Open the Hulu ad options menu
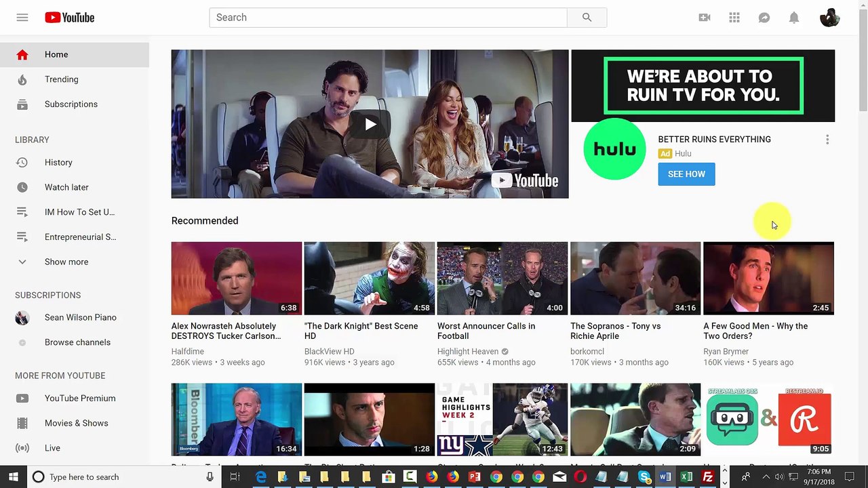This screenshot has width=868, height=488. coord(827,140)
